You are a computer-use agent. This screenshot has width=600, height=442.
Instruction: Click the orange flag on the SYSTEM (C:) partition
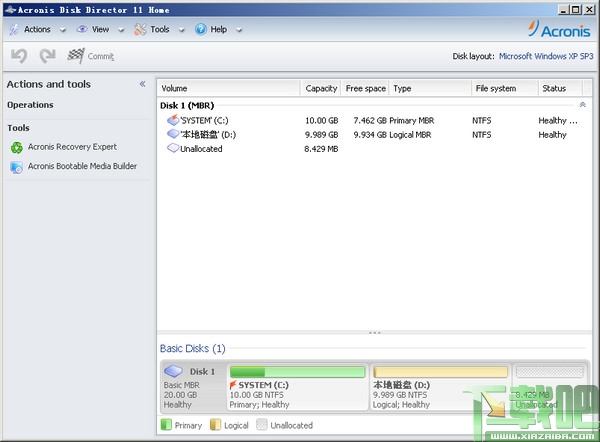[233, 385]
